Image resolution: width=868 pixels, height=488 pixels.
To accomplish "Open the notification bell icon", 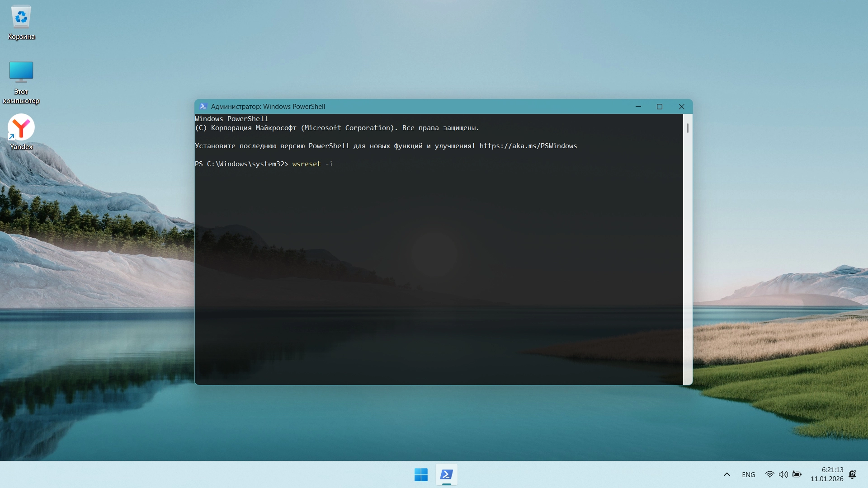I will point(853,474).
